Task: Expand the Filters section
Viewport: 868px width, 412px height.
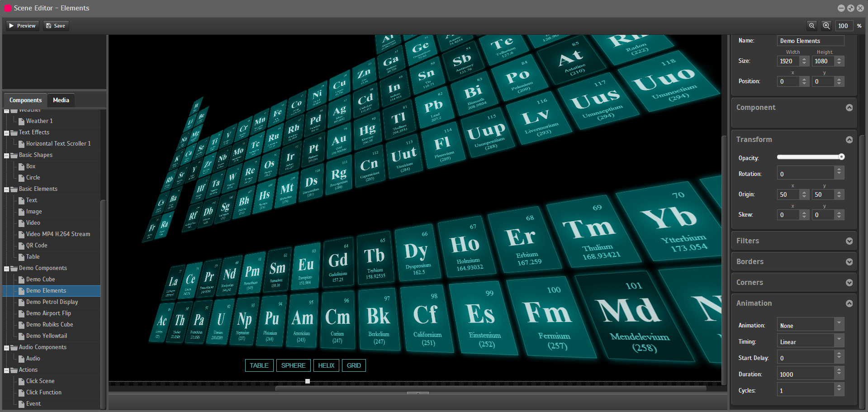Action: coord(849,241)
